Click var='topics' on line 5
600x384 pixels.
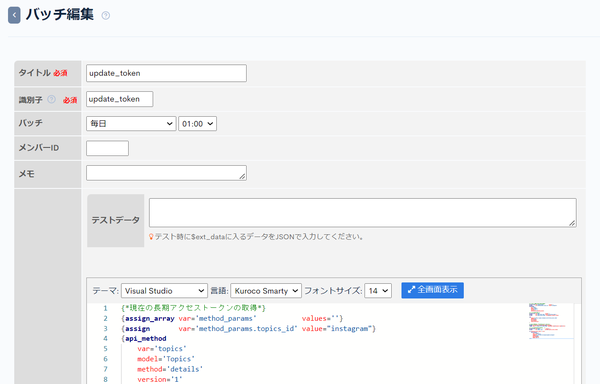[162, 349]
